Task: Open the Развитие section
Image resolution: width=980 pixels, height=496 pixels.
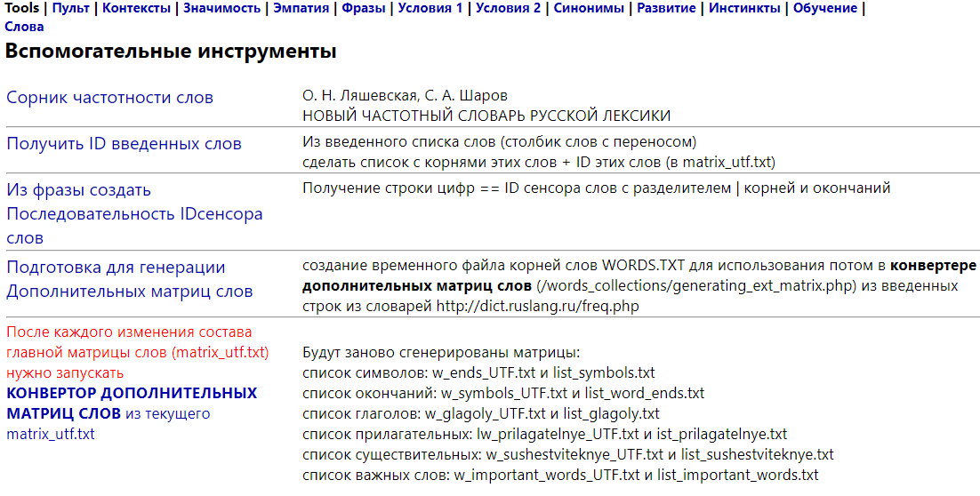Action: tap(667, 8)
